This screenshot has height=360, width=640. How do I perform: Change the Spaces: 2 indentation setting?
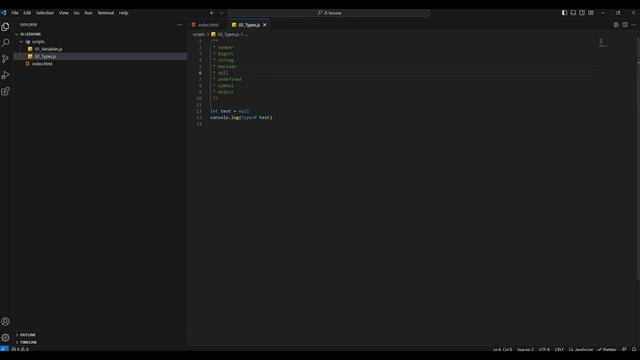point(525,349)
